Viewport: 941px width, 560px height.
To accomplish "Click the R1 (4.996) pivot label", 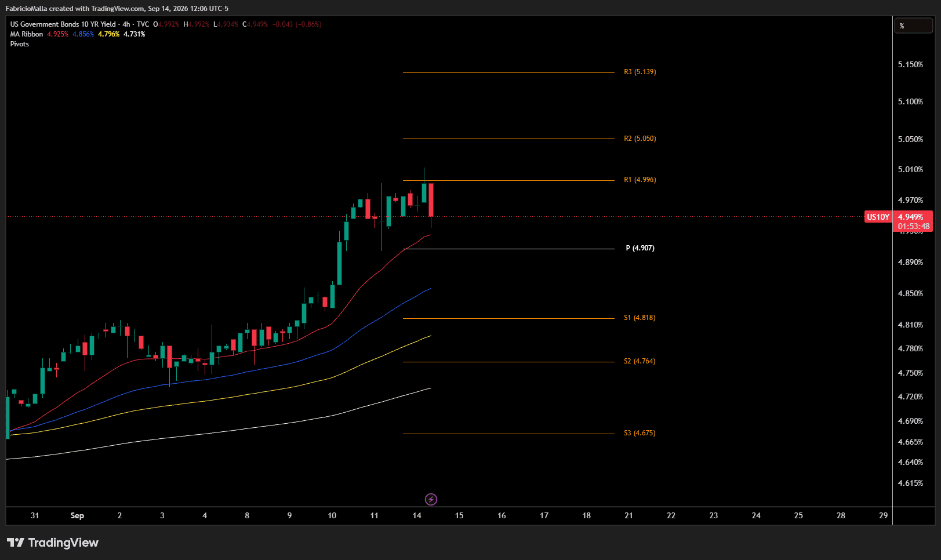I will click(x=640, y=180).
